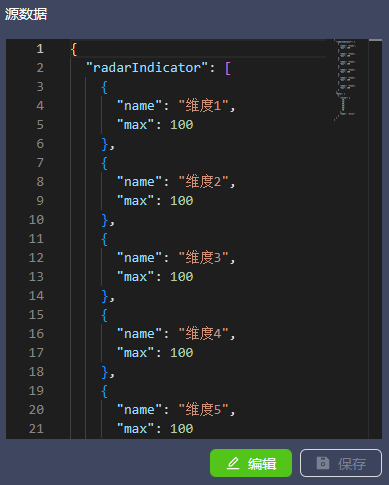Click the 保存 save button

[x=341, y=463]
